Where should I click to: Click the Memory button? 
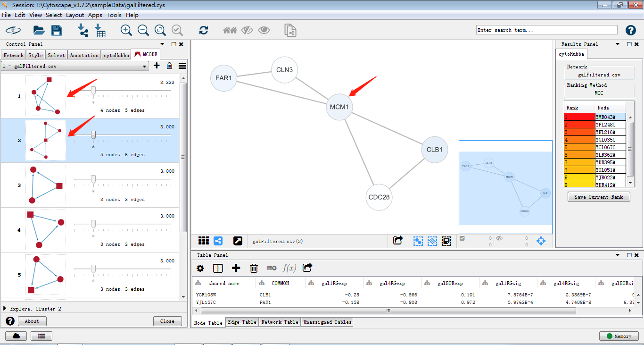(619, 336)
